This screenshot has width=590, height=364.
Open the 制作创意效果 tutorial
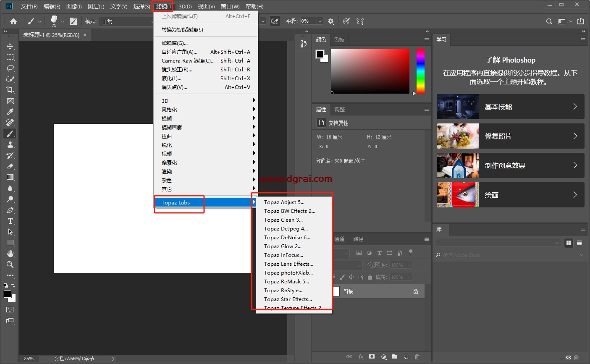tap(510, 165)
